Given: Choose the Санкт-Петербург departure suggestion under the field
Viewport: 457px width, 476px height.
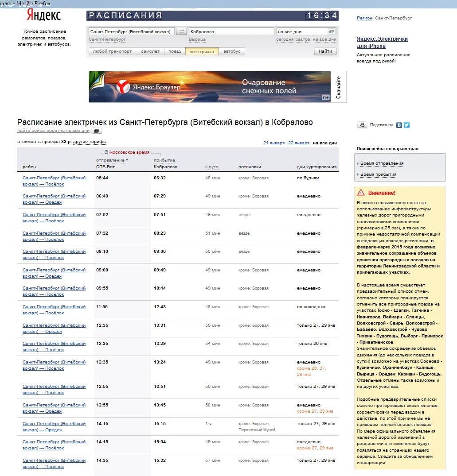Looking at the screenshot, I should pos(107,39).
